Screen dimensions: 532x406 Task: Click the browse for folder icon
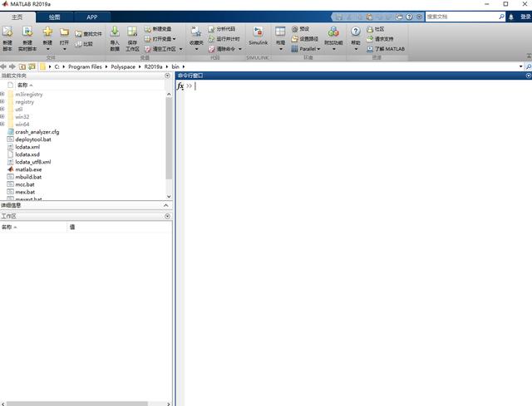pos(32,66)
